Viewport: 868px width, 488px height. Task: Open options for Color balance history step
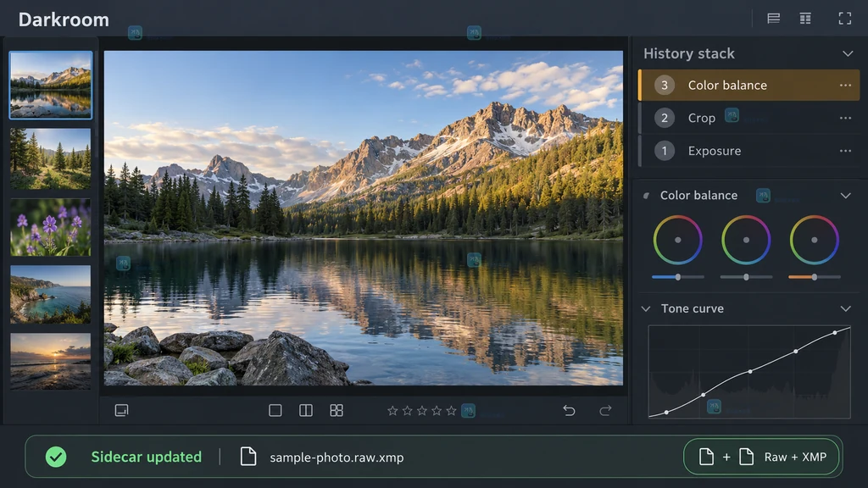point(845,86)
